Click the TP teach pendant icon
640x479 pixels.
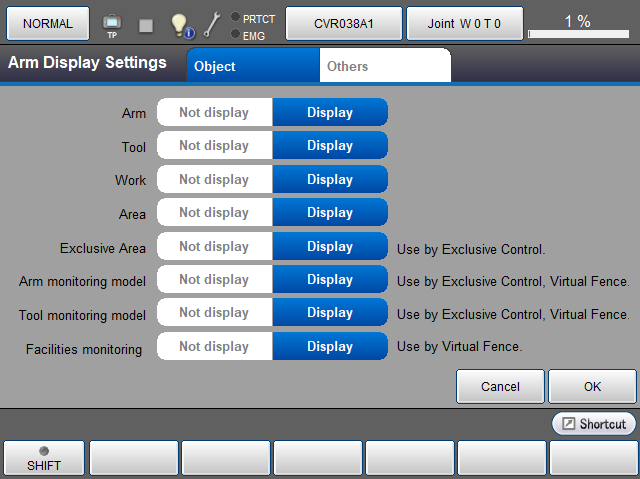pyautogui.click(x=111, y=24)
